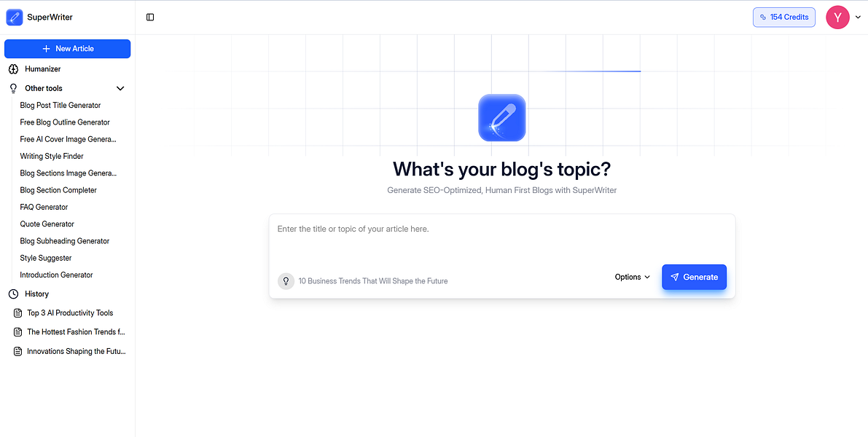Toggle the sidebar panel icon

pyautogui.click(x=150, y=17)
